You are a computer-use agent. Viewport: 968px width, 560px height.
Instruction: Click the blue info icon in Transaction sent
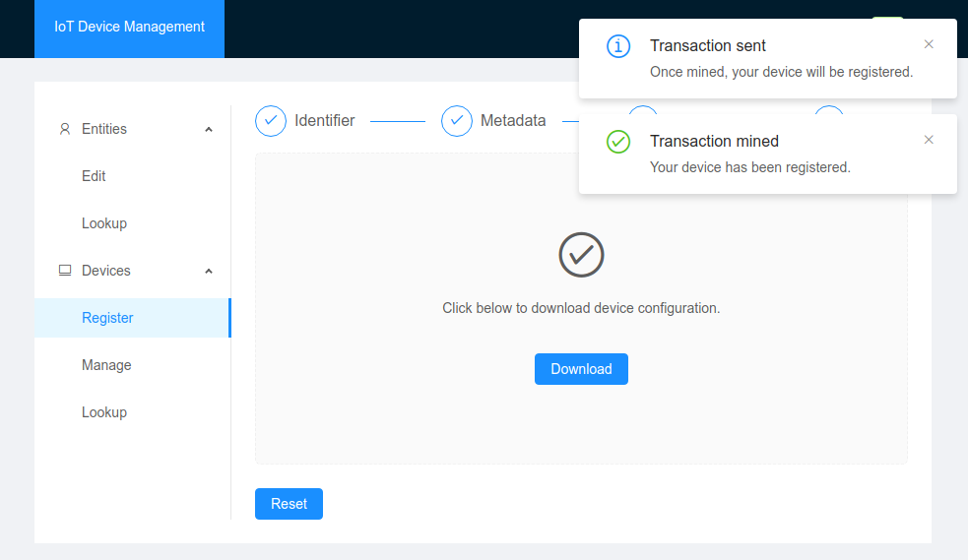coord(618,46)
